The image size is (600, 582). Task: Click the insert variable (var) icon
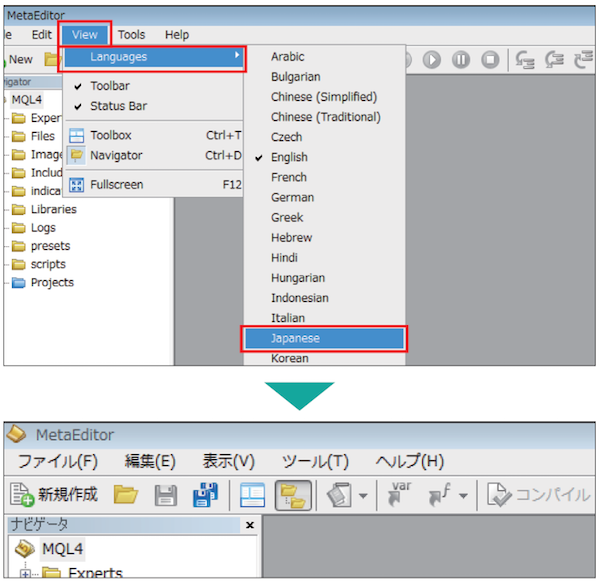(x=399, y=494)
